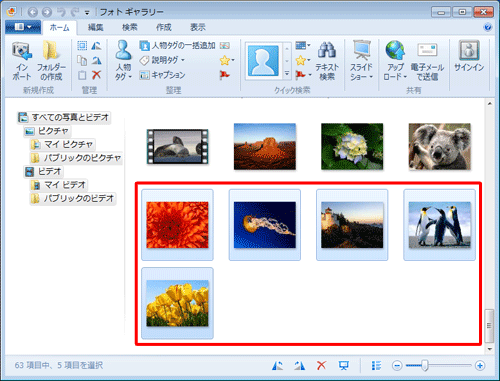Click the zoom out minus button
This screenshot has height=381, width=500.
point(397,366)
